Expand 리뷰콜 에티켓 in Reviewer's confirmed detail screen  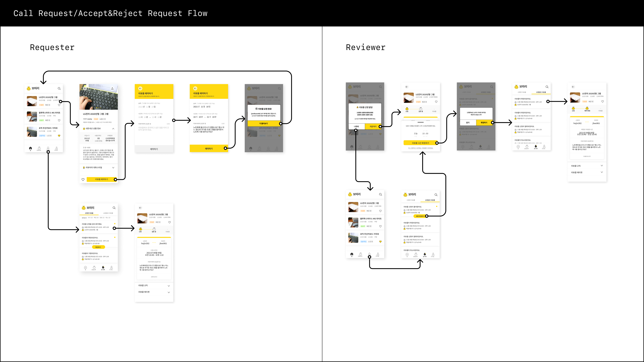coord(602,172)
